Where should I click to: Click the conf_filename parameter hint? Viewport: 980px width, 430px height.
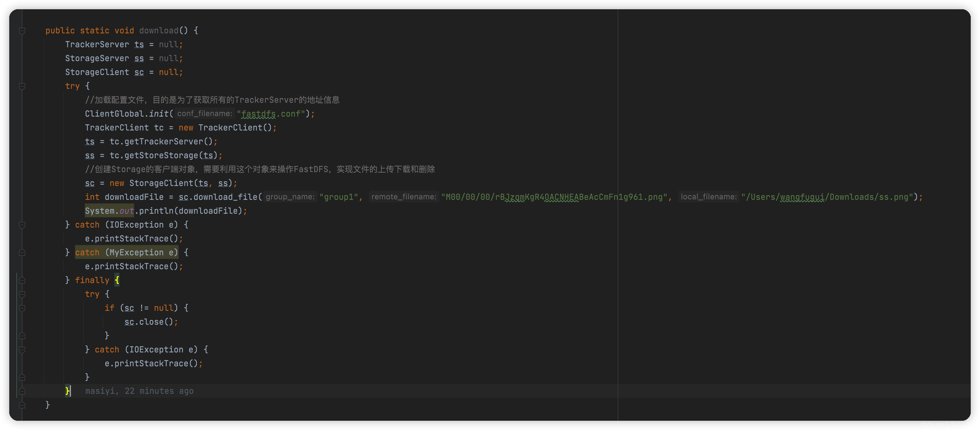coord(205,114)
